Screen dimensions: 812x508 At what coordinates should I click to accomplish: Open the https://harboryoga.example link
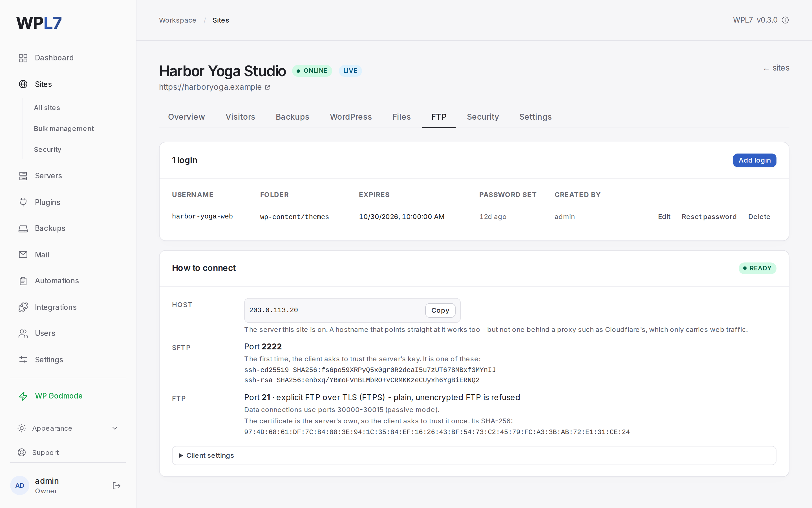(x=210, y=87)
